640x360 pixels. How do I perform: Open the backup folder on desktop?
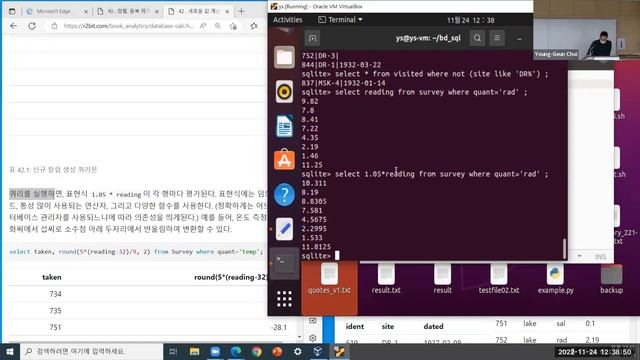click(x=611, y=280)
